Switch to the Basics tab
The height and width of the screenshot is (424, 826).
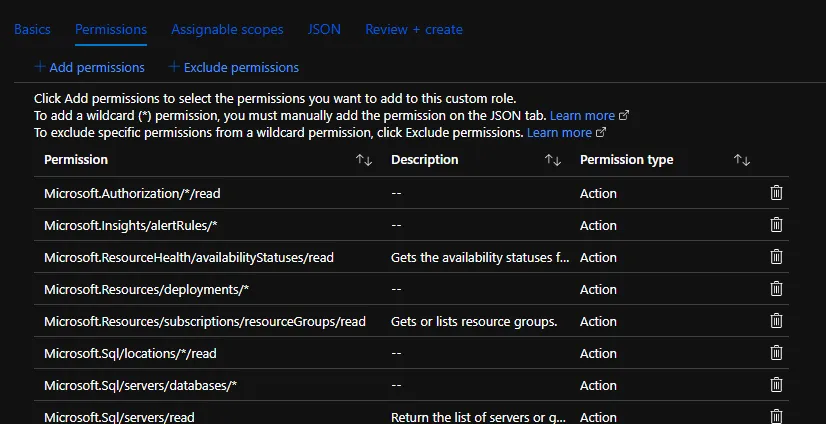point(32,30)
